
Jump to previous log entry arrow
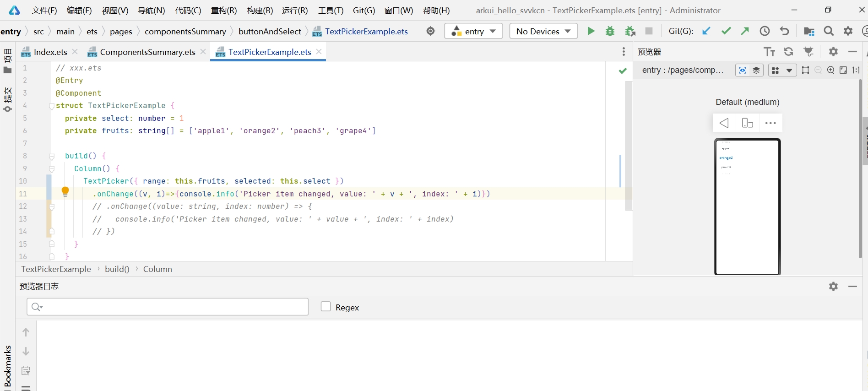26,332
